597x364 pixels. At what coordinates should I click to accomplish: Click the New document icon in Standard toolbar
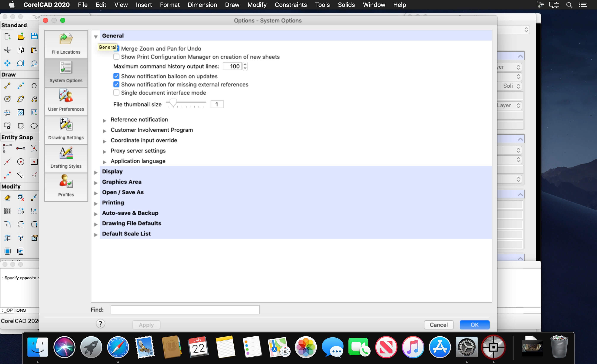point(7,37)
